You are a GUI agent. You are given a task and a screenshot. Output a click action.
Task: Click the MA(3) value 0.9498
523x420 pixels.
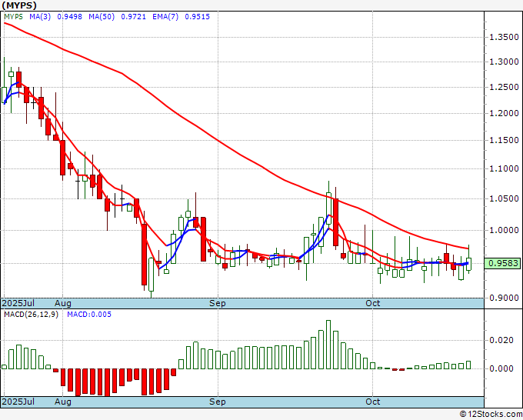click(x=69, y=17)
